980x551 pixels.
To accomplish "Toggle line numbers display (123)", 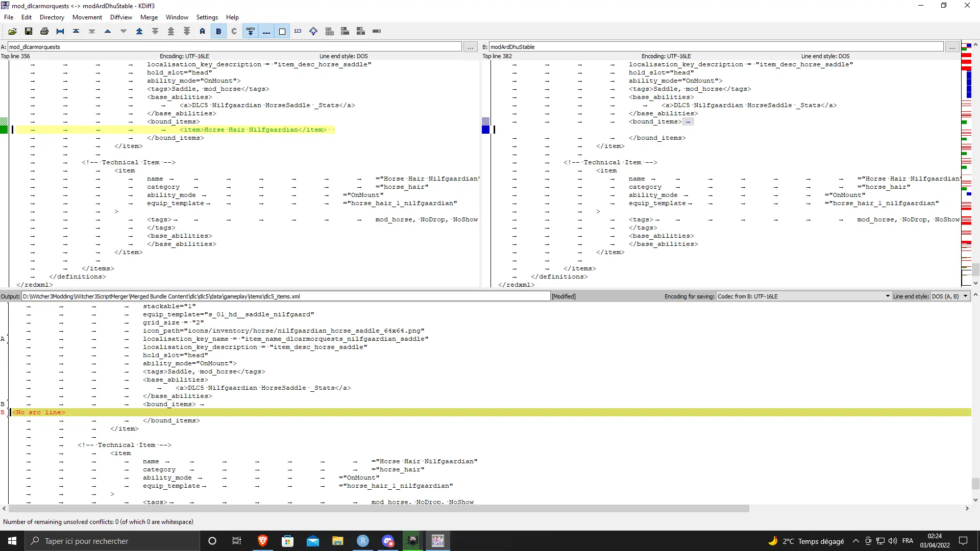I will pyautogui.click(x=298, y=31).
